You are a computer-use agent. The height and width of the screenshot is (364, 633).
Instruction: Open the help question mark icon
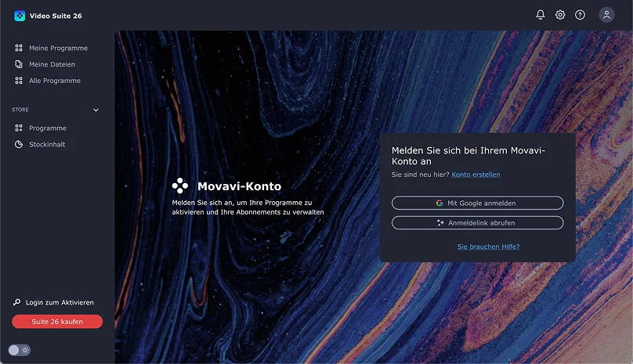[580, 15]
